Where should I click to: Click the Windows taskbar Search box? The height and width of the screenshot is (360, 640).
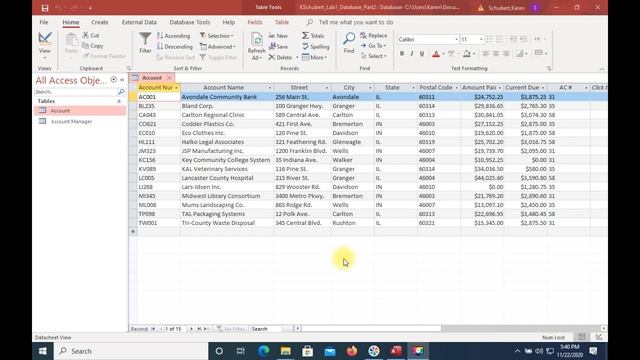(131, 351)
